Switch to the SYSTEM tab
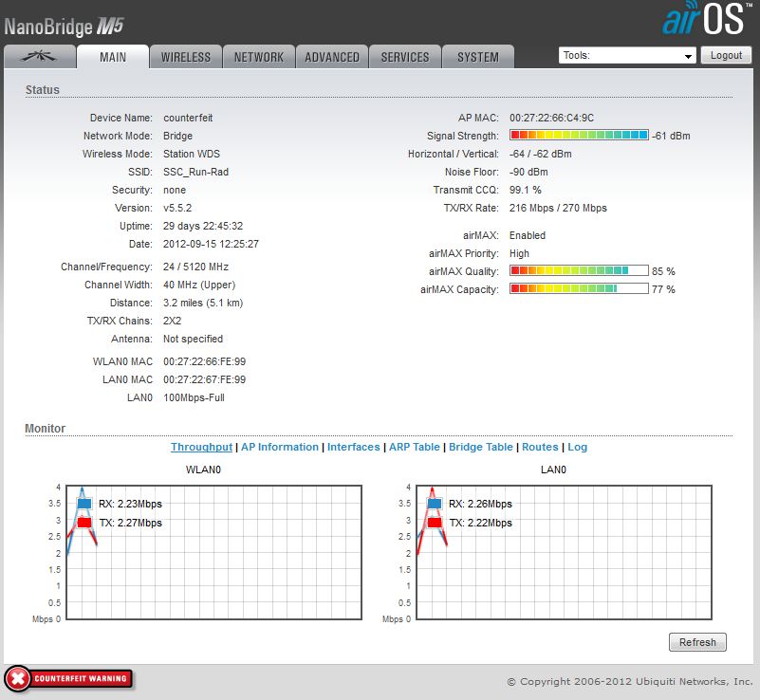The image size is (760, 700). coord(478,57)
